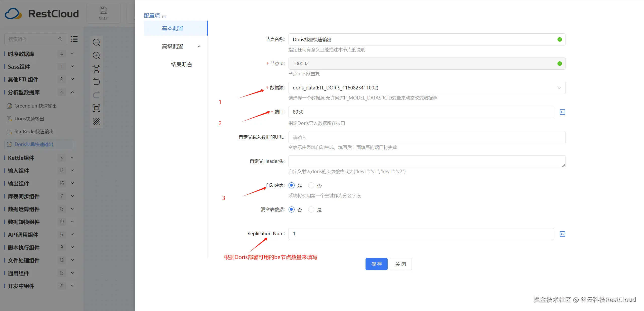Click the 自定义Header头 text area
644x311 pixels.
point(427,161)
